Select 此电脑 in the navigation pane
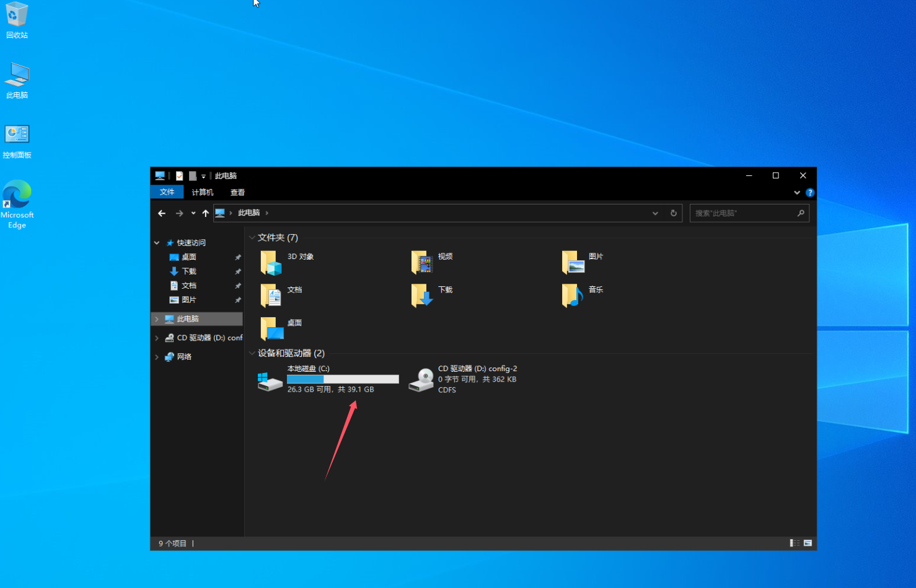This screenshot has height=588, width=916. tap(188, 319)
